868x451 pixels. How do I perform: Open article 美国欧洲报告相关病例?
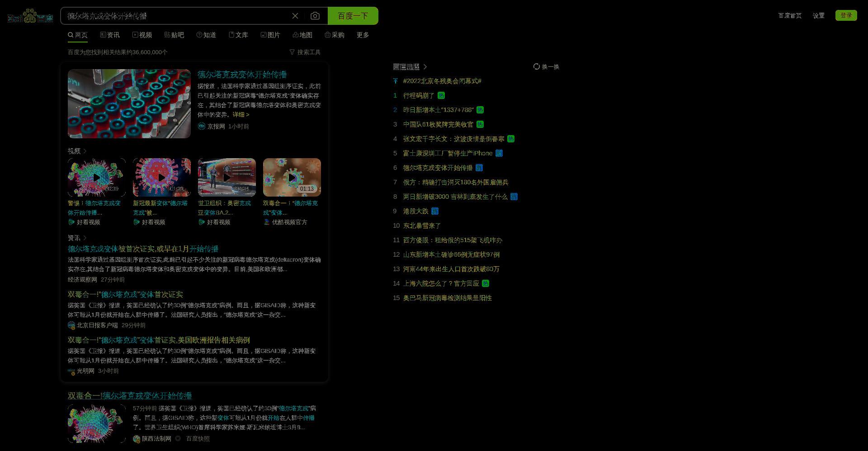(x=159, y=340)
